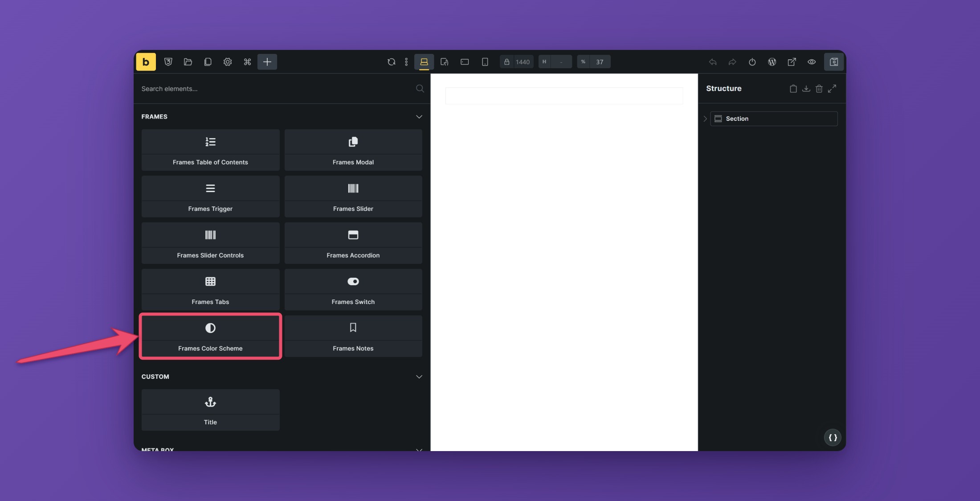Open the settings gear icon

coord(228,62)
